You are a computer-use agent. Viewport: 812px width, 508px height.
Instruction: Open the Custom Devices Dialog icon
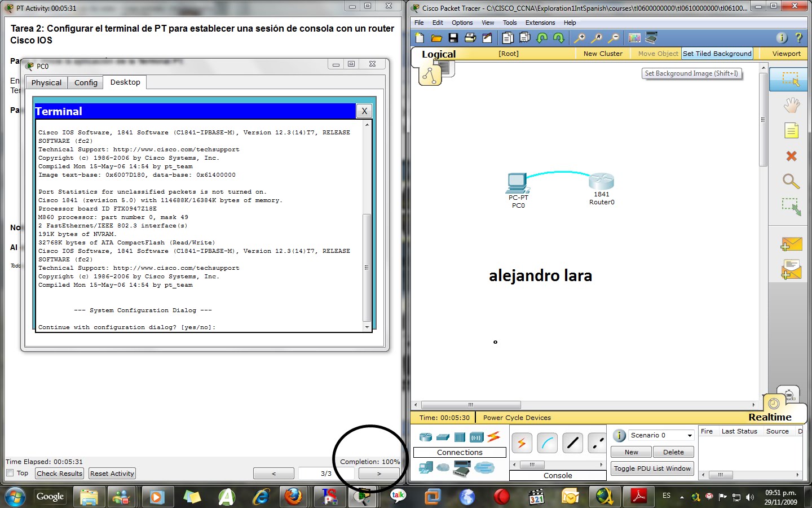(652, 38)
